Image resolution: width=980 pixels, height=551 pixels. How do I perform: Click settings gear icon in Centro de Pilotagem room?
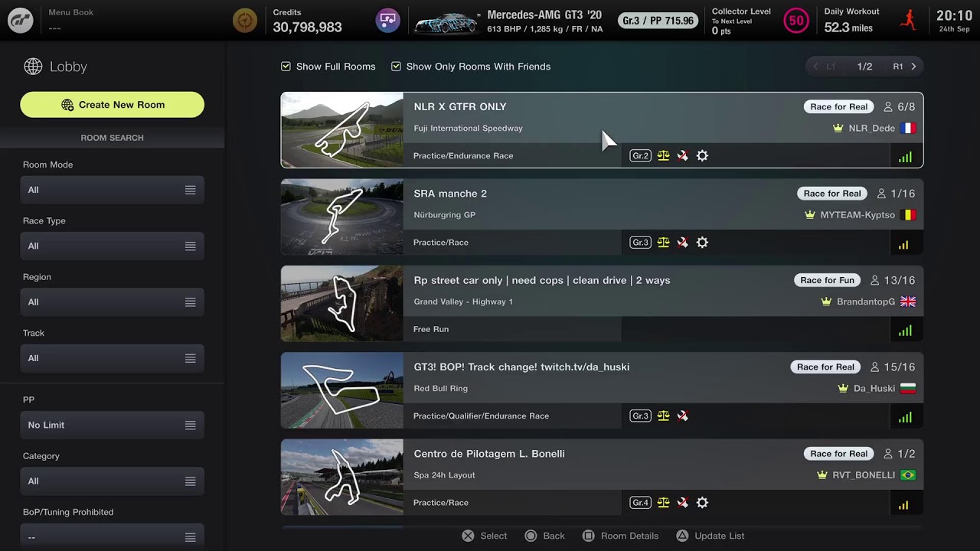coord(702,503)
